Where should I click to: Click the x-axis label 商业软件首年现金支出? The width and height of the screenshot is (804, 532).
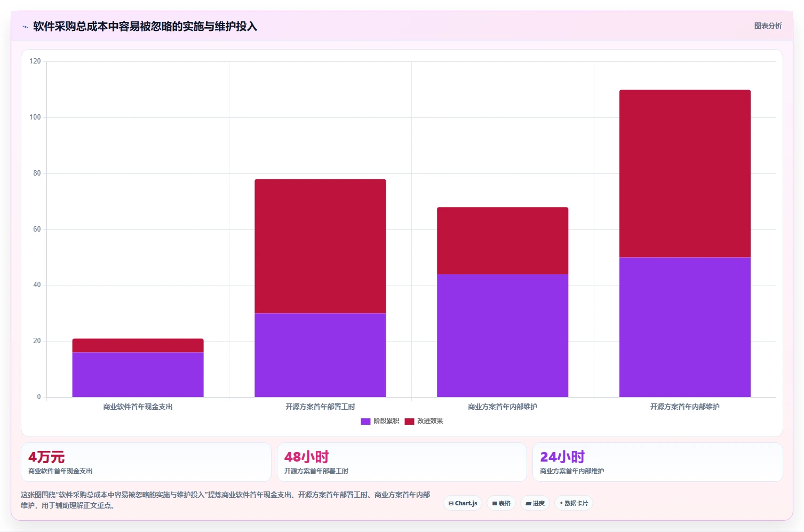[138, 407]
